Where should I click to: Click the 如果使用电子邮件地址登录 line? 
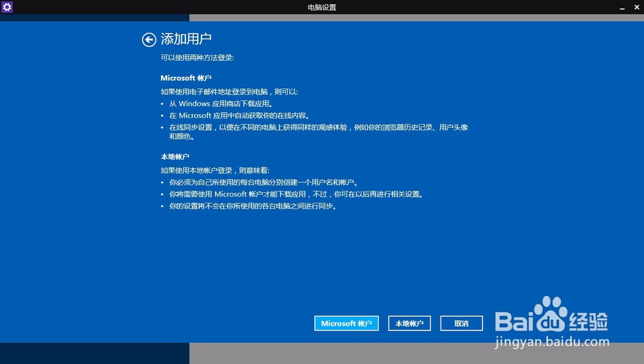click(x=229, y=92)
